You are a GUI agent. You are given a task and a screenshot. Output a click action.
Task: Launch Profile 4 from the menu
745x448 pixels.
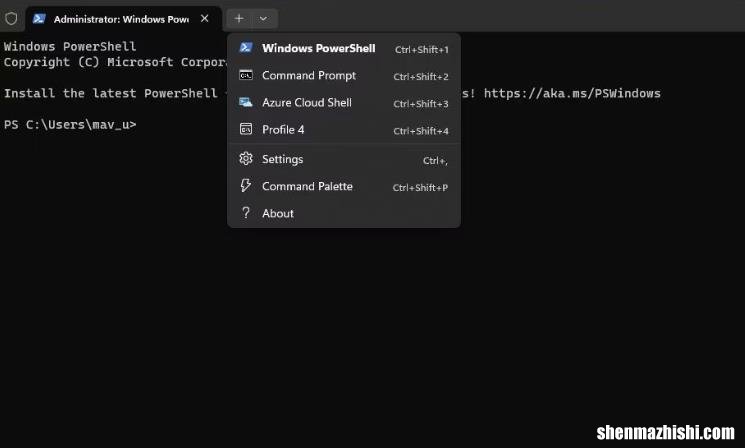click(344, 130)
